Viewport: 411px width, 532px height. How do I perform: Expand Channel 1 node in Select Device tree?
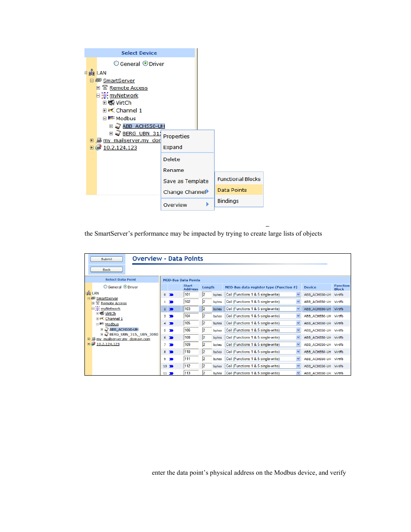(105, 111)
